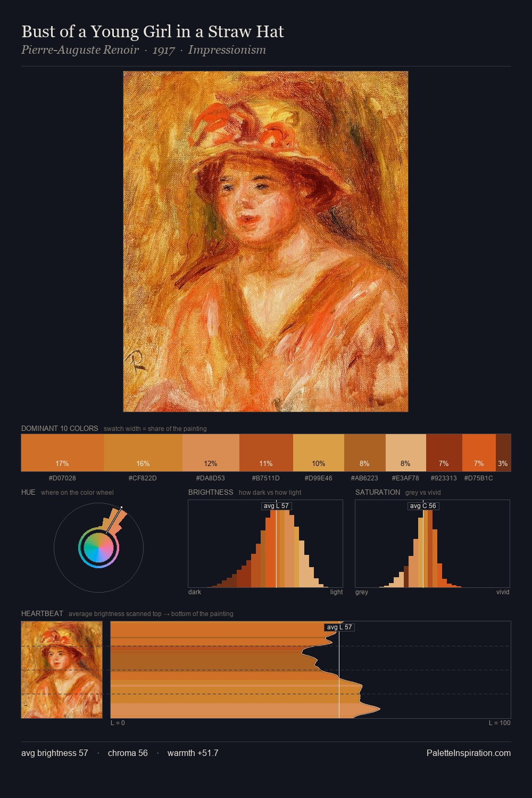The height and width of the screenshot is (798, 532).
Task: Click the 'avg C 56' label in saturation histogram
Action: pos(423,506)
